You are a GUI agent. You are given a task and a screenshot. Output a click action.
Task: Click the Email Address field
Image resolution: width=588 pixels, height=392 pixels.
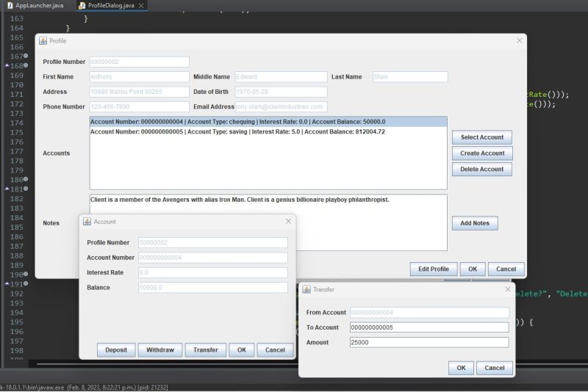(x=281, y=106)
